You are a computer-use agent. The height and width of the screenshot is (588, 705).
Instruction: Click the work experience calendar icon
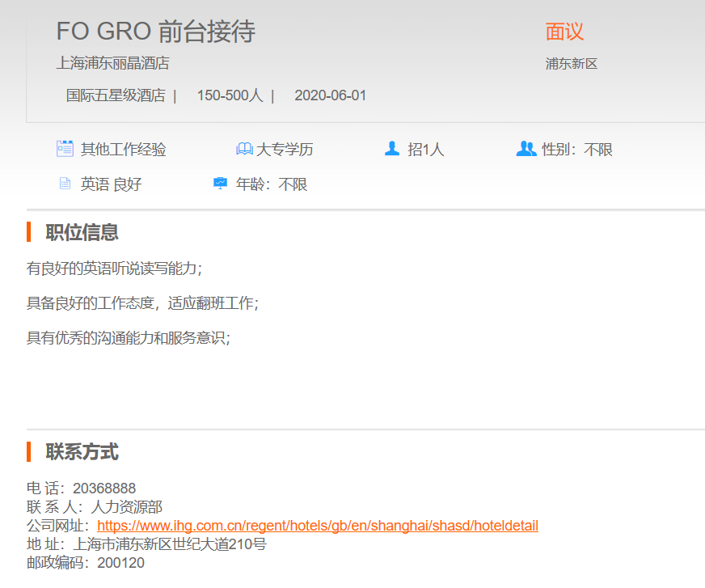pos(65,149)
